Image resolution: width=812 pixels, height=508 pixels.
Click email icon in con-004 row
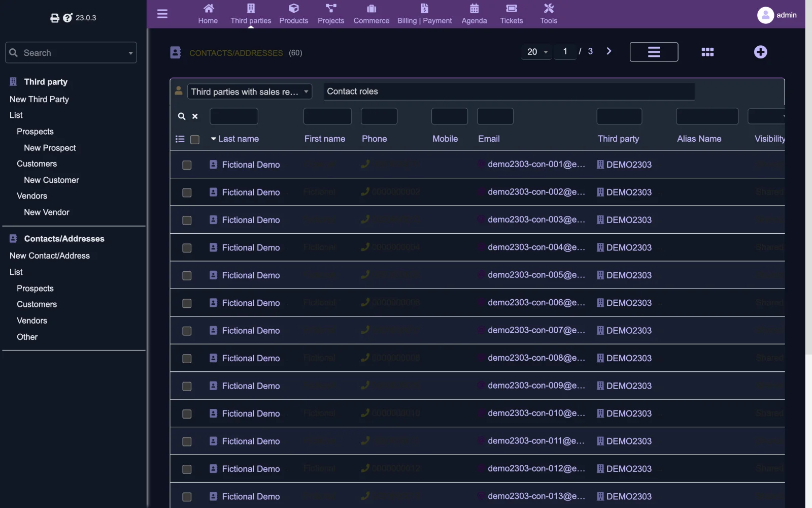click(x=481, y=247)
